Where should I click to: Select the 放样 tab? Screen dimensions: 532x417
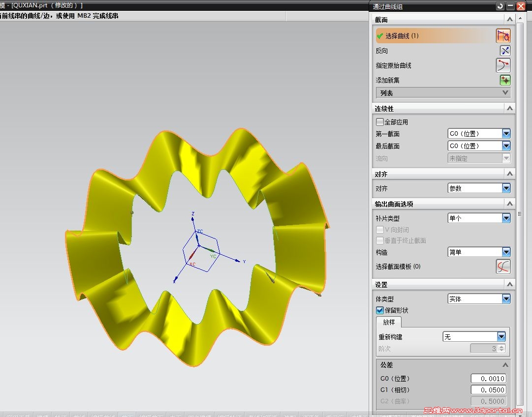389,322
